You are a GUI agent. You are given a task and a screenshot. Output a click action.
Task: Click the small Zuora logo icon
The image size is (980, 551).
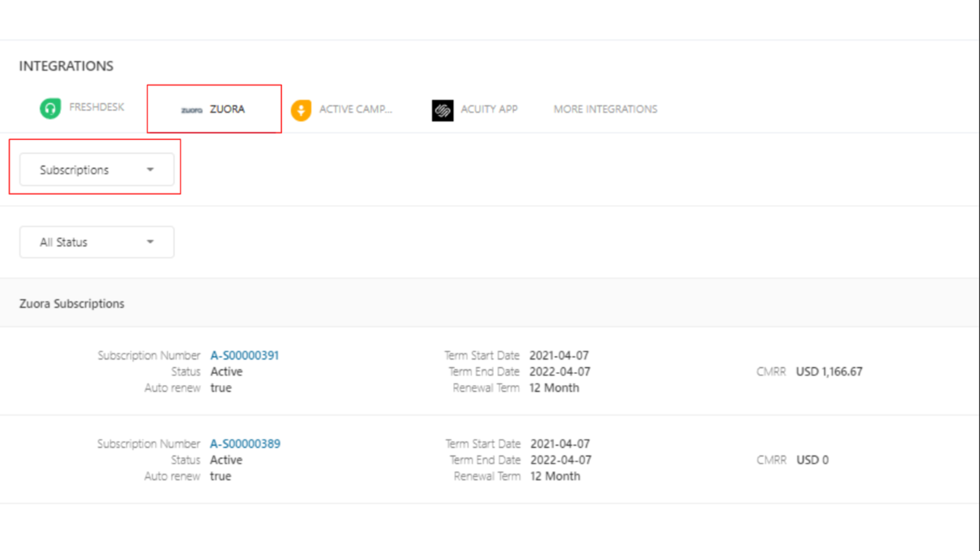tap(191, 110)
